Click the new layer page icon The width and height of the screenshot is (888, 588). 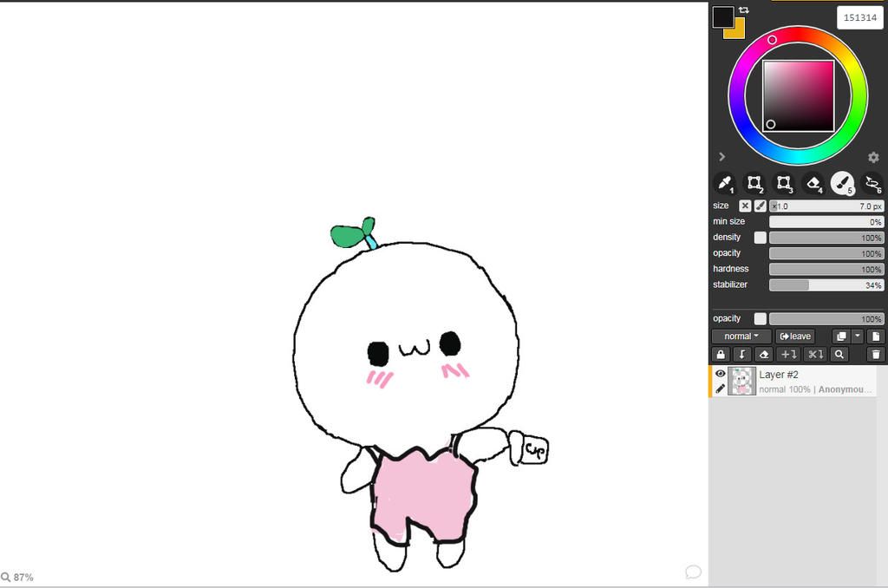point(876,336)
